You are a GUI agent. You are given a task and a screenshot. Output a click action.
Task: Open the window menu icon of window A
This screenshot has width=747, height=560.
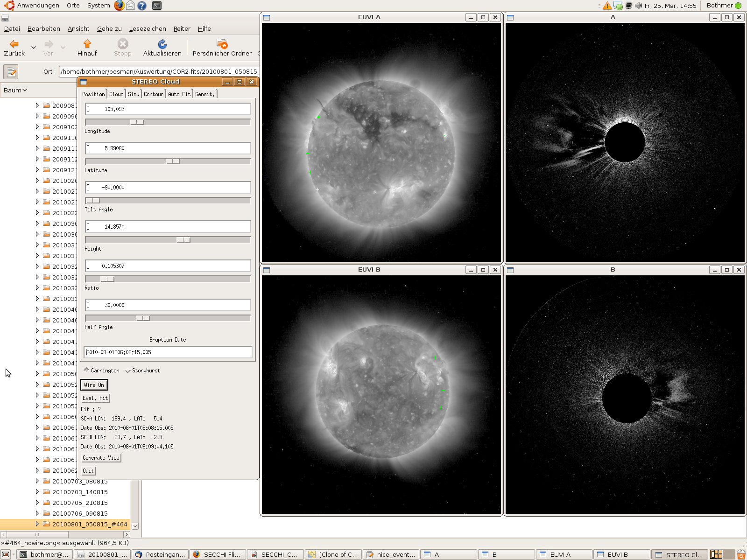coord(510,17)
